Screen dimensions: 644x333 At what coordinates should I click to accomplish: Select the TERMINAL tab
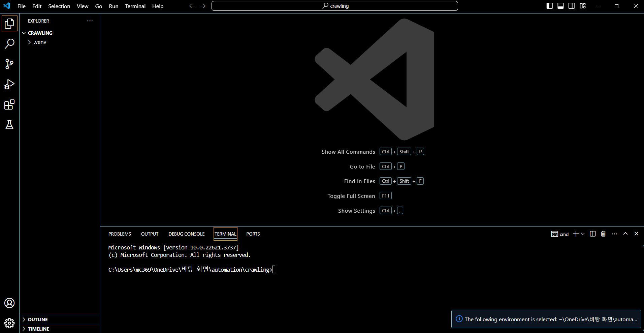click(x=225, y=234)
